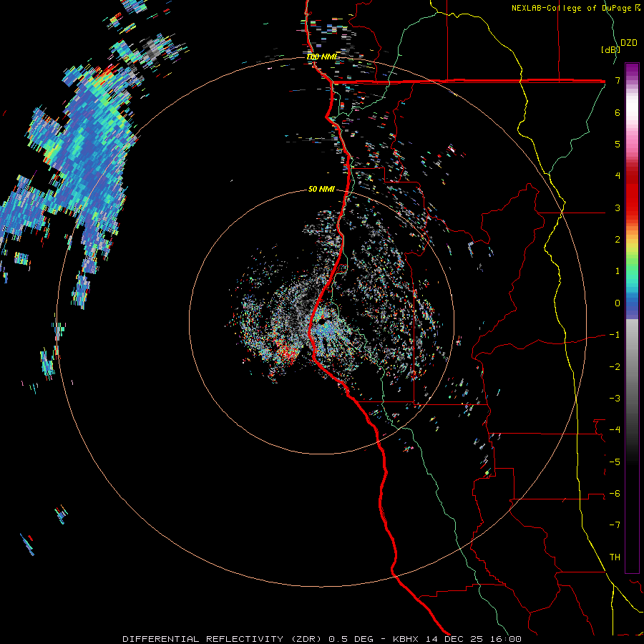Click the 0.5 DEG elevation angle text
This screenshot has width=644, height=644.
tap(351, 639)
